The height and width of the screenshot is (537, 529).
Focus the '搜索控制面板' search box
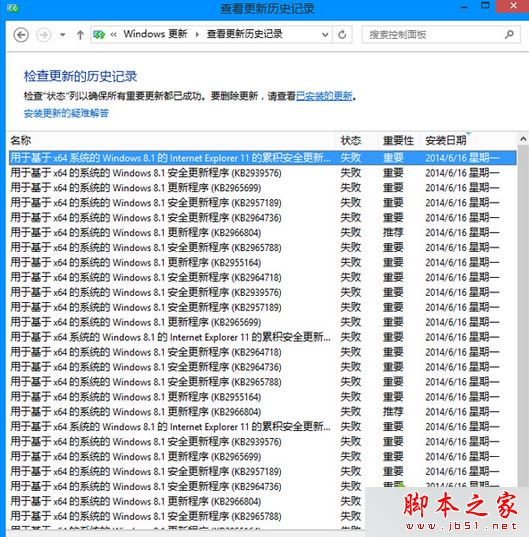434,35
